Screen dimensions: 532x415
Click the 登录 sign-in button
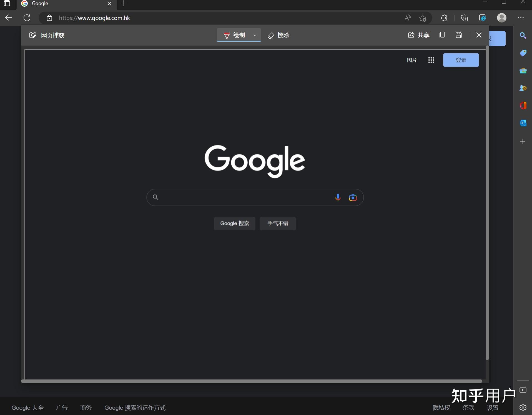pyautogui.click(x=461, y=60)
